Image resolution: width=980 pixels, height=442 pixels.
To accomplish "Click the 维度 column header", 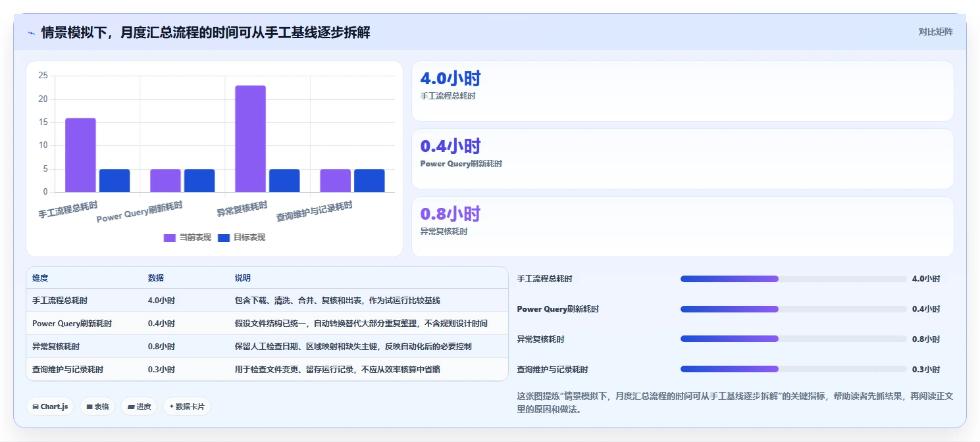I will pos(40,278).
